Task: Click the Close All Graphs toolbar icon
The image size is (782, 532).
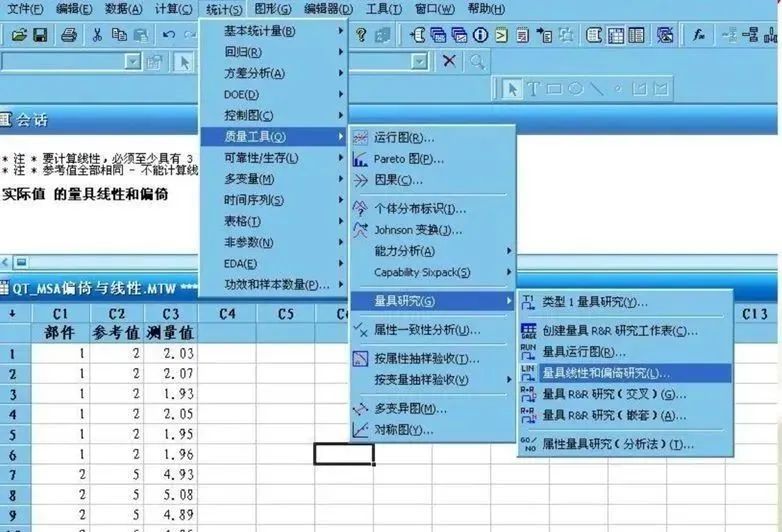Action: (x=664, y=35)
